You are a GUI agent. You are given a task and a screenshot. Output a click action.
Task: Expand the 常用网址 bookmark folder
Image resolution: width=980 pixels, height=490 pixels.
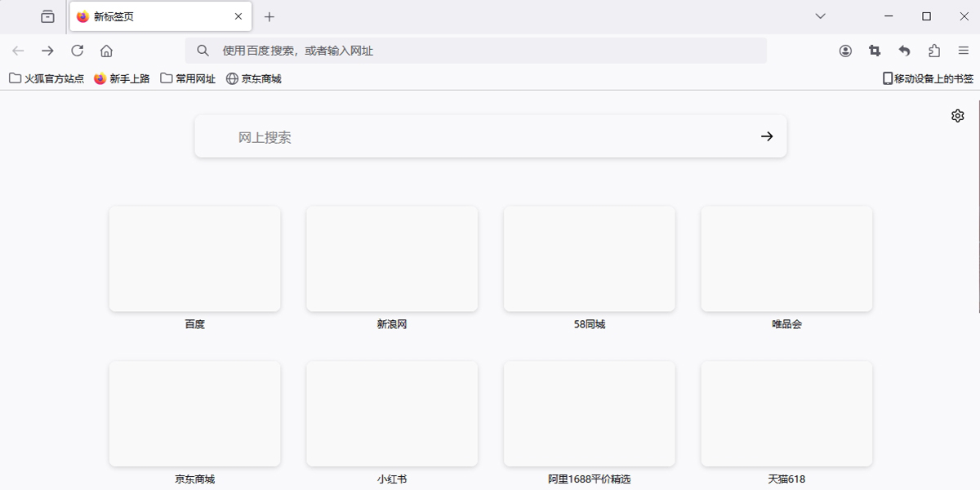(x=188, y=78)
